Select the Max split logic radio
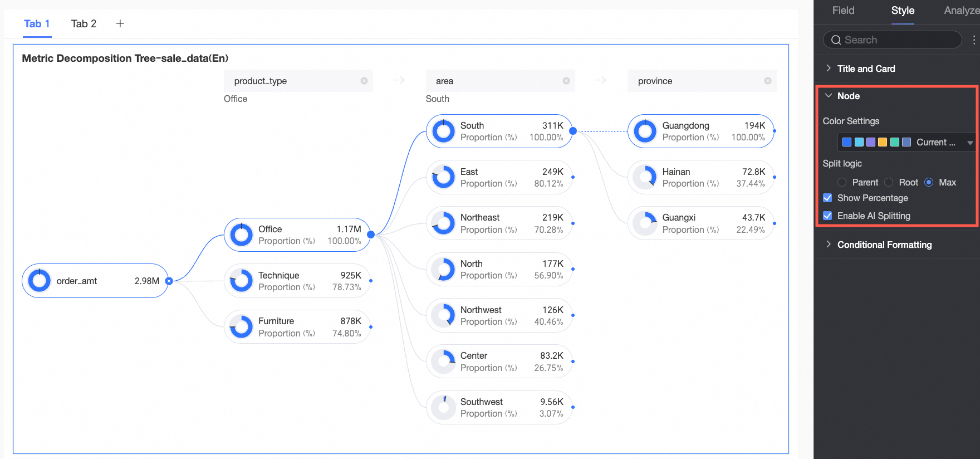 pyautogui.click(x=929, y=182)
